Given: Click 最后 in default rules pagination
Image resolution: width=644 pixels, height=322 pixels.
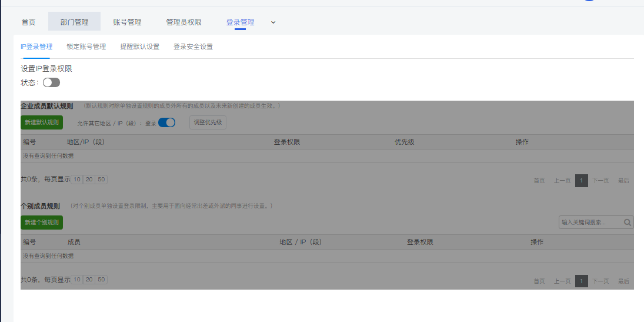Looking at the screenshot, I should [623, 181].
